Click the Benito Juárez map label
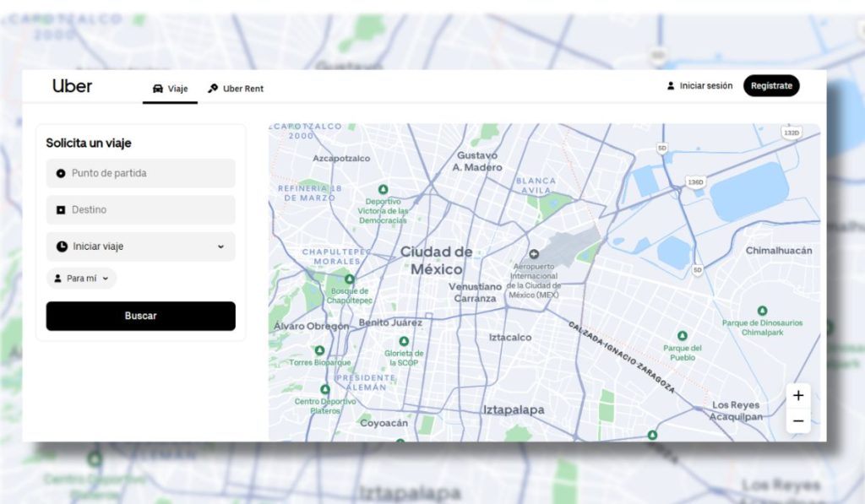 click(x=390, y=322)
